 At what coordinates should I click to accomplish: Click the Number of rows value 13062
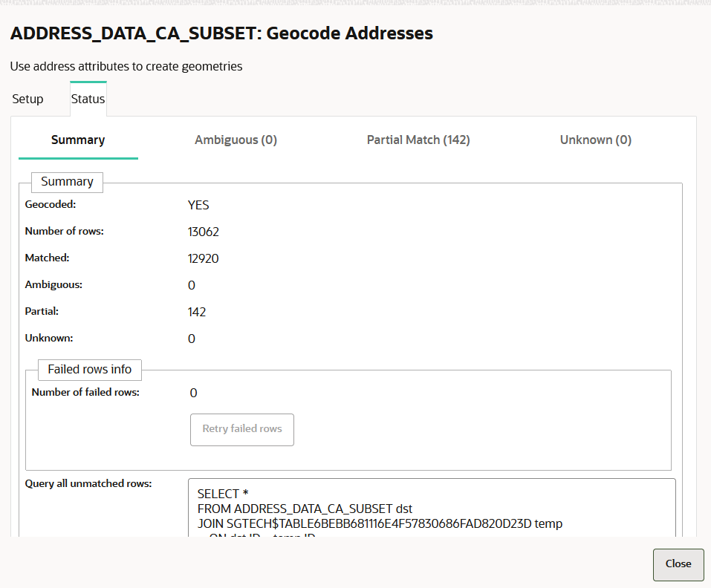point(203,231)
